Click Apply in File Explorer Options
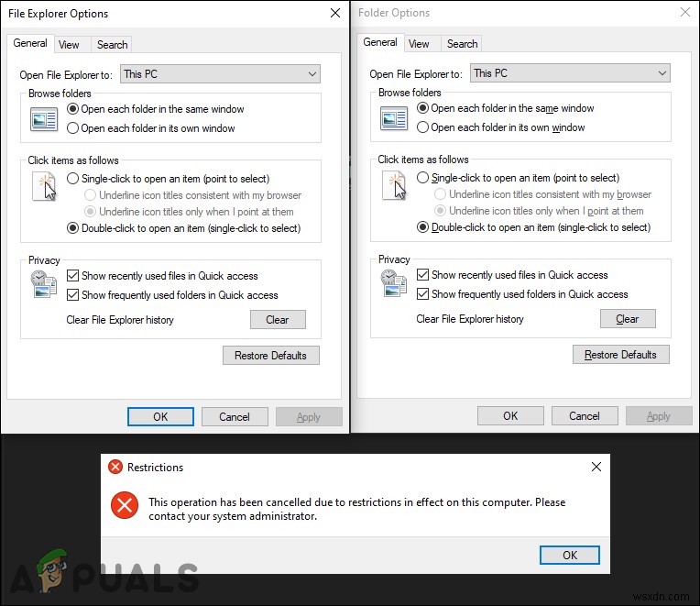This screenshot has width=700, height=606. coord(309,416)
